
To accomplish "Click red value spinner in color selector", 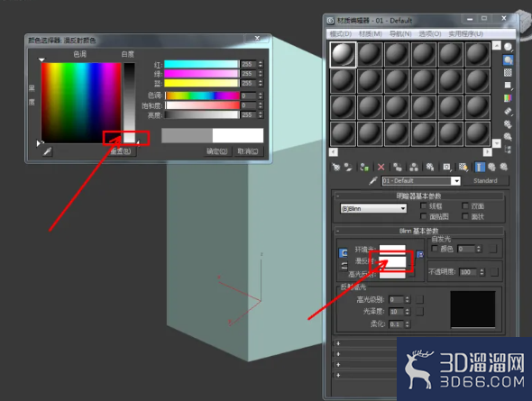I will 261,64.
